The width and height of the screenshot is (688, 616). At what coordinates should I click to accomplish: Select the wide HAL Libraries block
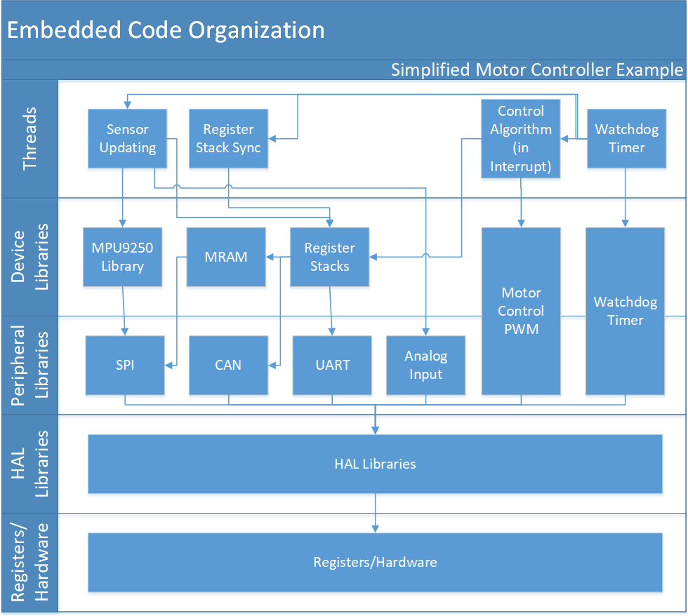click(x=375, y=464)
